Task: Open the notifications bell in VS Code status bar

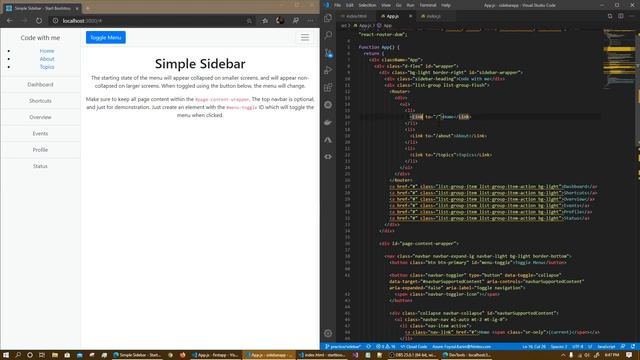Action: click(x=633, y=347)
